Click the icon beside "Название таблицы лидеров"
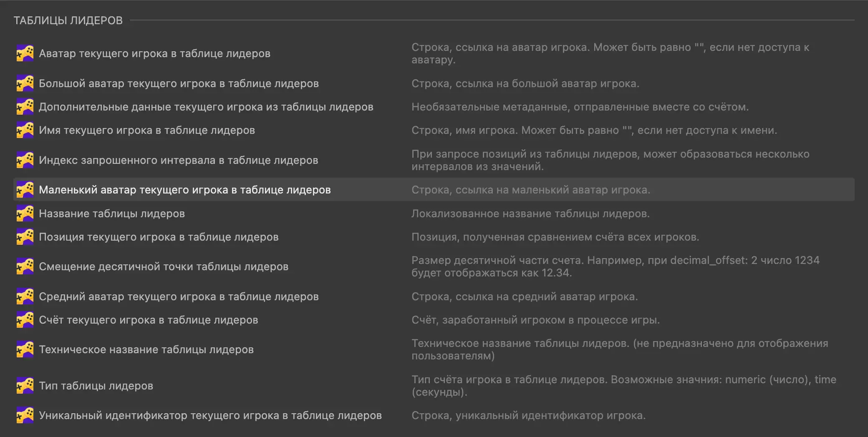 [25, 213]
